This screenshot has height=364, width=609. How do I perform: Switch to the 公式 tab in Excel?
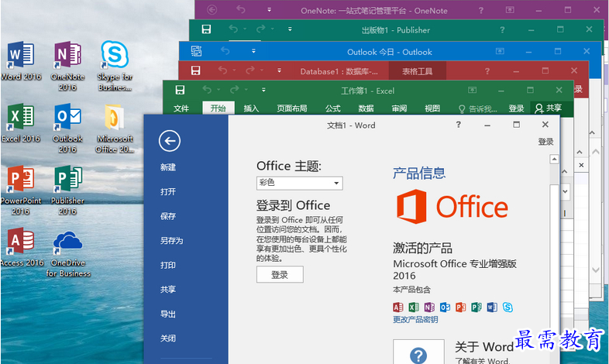[x=333, y=108]
